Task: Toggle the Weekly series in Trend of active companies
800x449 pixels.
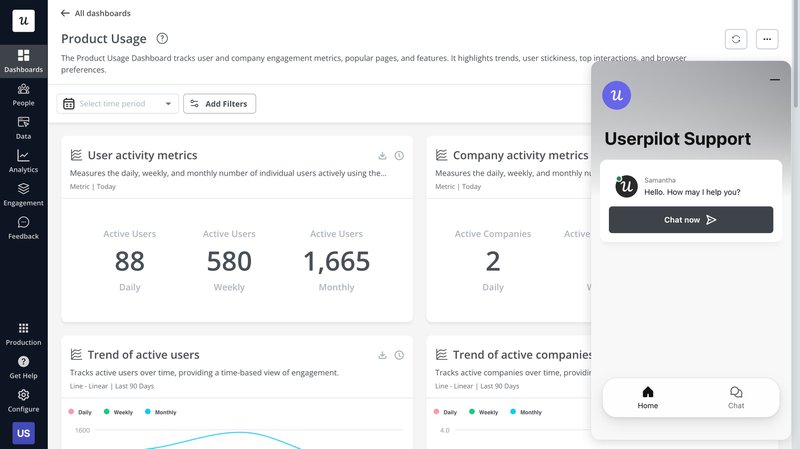Action: click(483, 412)
